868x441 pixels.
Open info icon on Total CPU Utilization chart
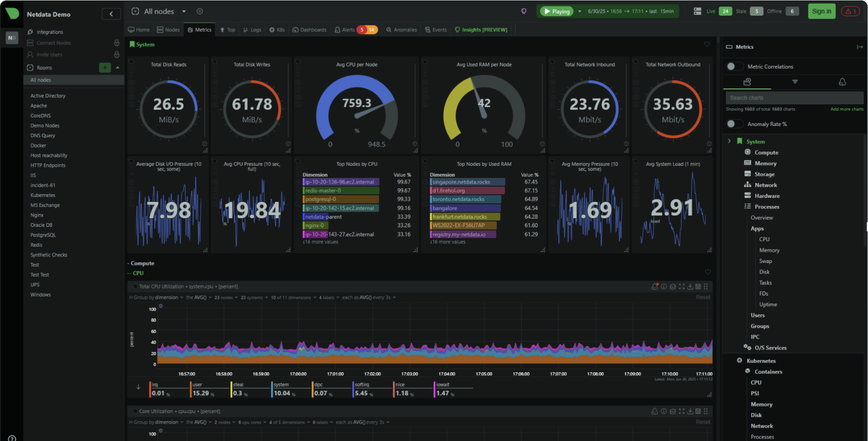[664, 286]
